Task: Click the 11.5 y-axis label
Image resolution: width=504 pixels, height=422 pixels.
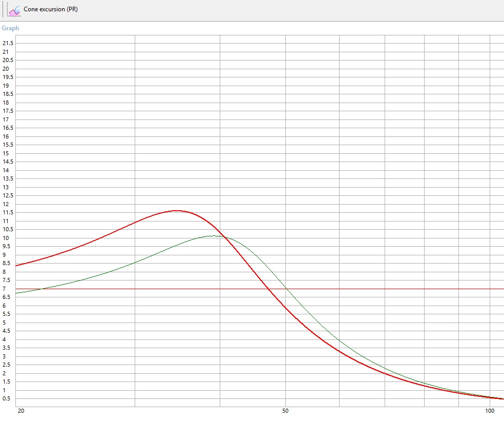Action: 8,212
